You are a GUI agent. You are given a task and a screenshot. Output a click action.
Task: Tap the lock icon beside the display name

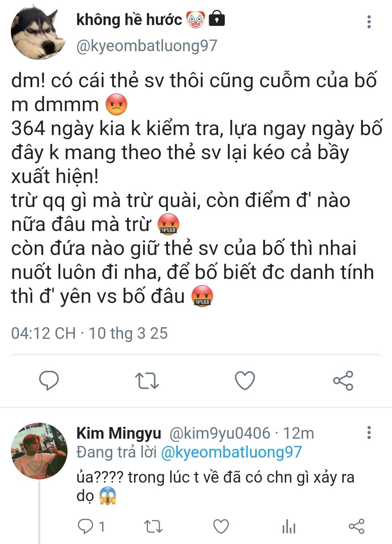(x=217, y=19)
